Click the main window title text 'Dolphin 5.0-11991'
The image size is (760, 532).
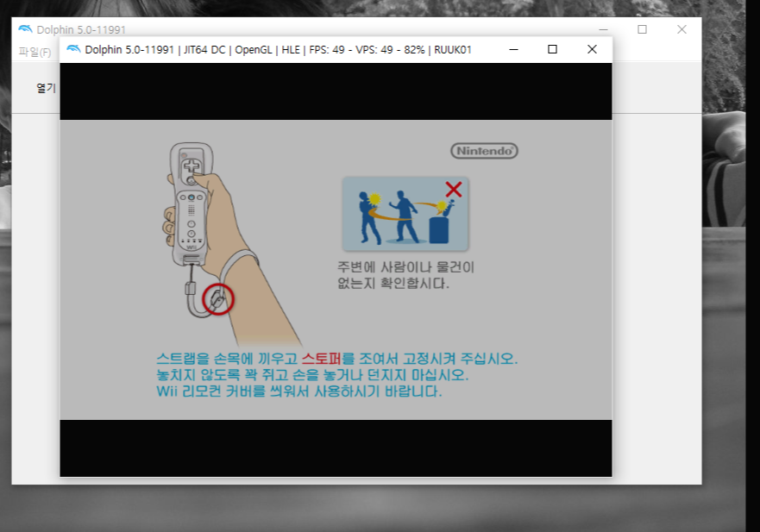coord(81,29)
